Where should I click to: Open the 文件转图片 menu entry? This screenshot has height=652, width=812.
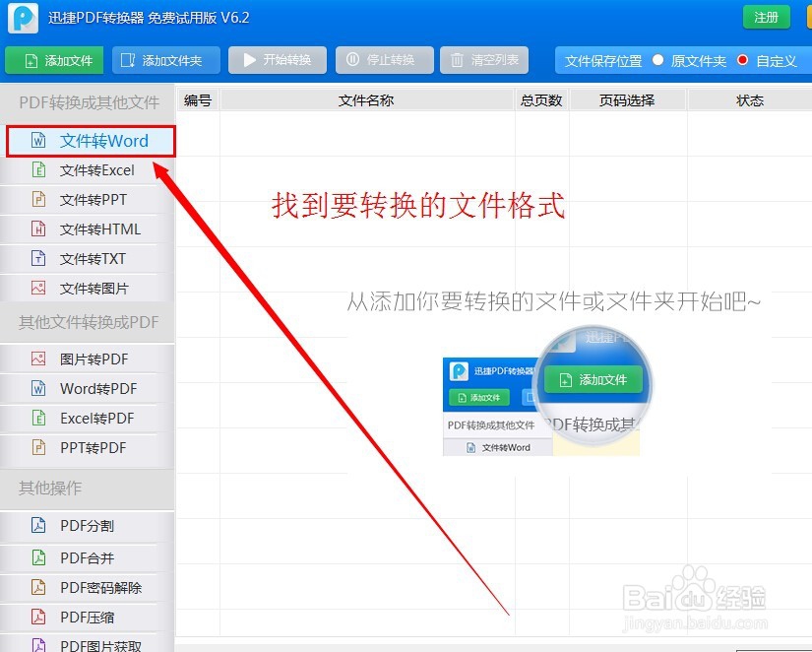tap(87, 289)
